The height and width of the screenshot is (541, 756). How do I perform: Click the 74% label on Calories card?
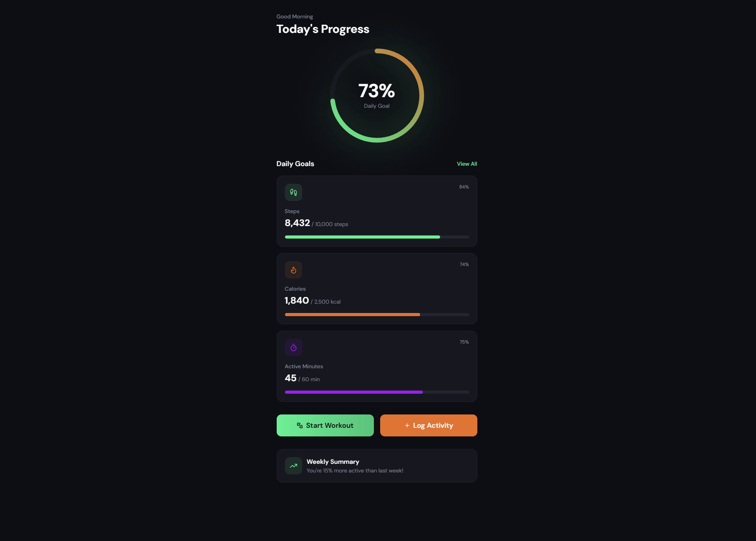(x=464, y=264)
